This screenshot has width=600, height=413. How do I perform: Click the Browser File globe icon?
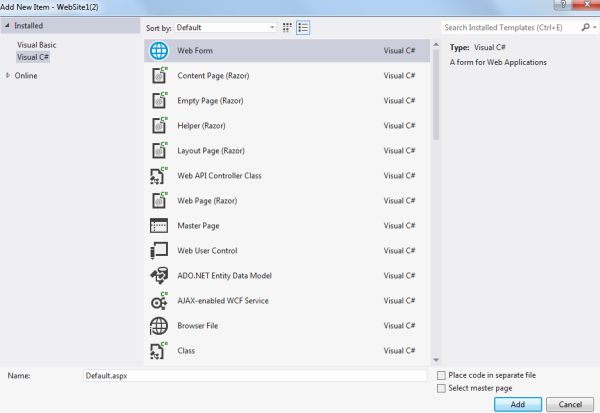(159, 326)
